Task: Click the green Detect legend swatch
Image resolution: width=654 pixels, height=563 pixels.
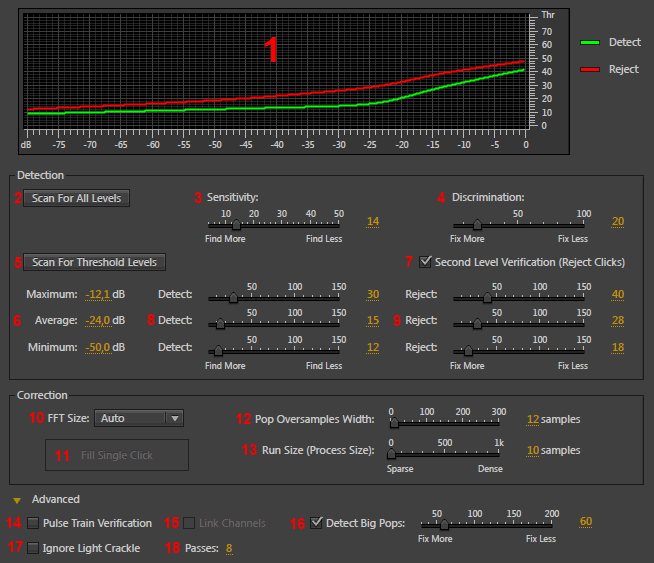Action: pyautogui.click(x=591, y=43)
